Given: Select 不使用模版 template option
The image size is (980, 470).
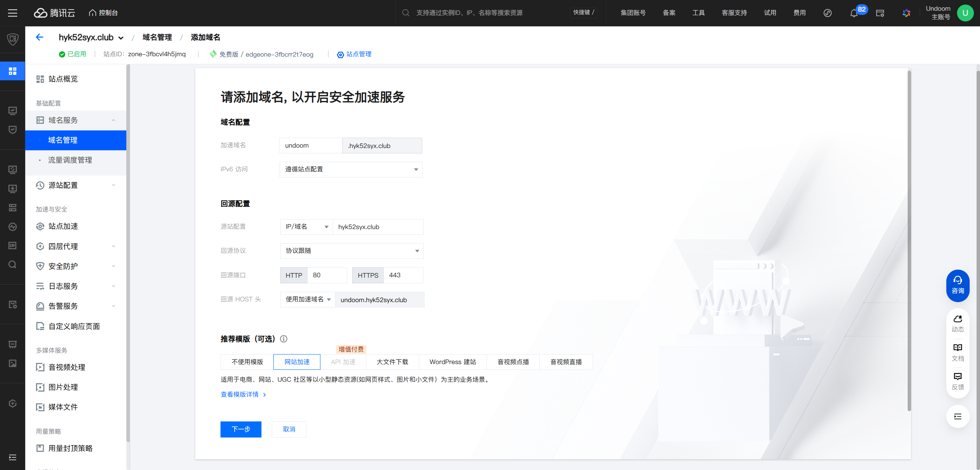Looking at the screenshot, I should [247, 362].
